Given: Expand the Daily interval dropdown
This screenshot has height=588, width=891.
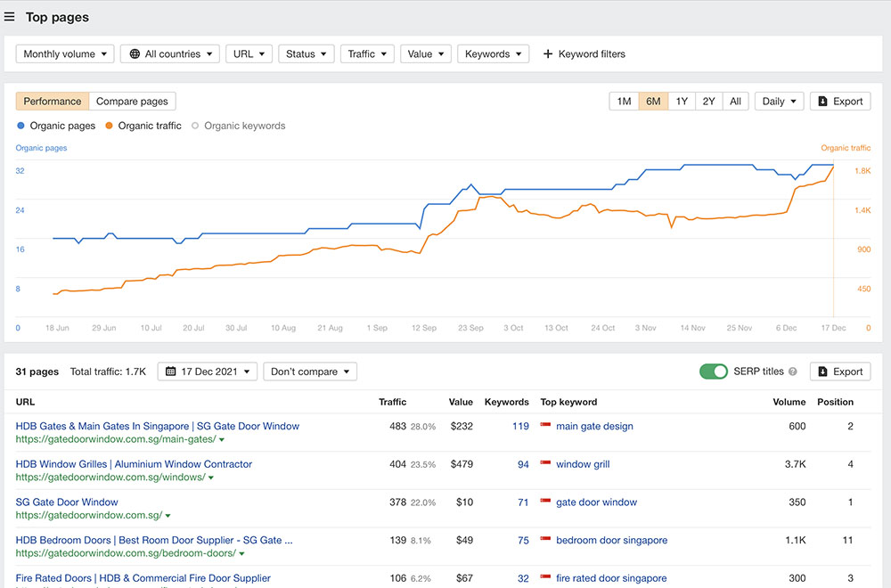Looking at the screenshot, I should 779,102.
